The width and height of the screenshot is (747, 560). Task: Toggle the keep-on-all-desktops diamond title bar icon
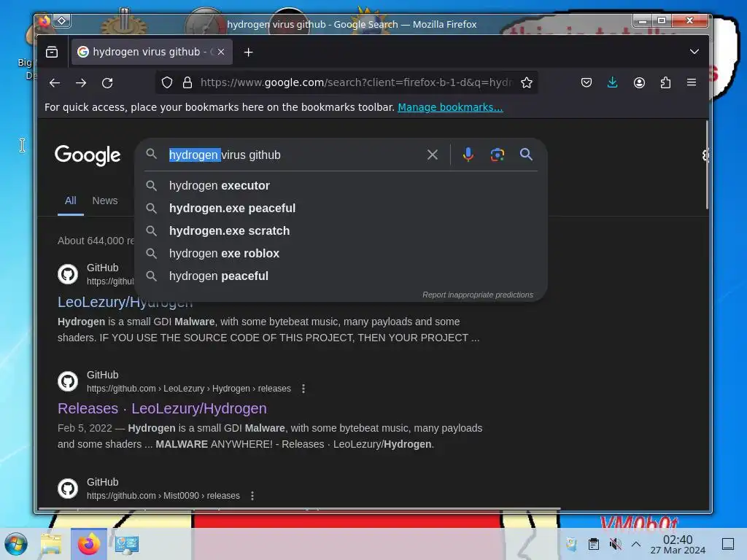pyautogui.click(x=62, y=20)
